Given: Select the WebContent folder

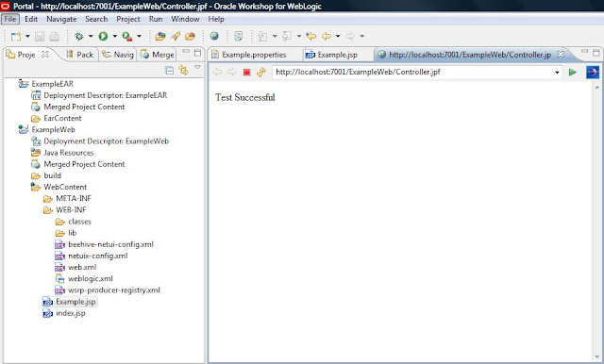Looking at the screenshot, I should (65, 187).
